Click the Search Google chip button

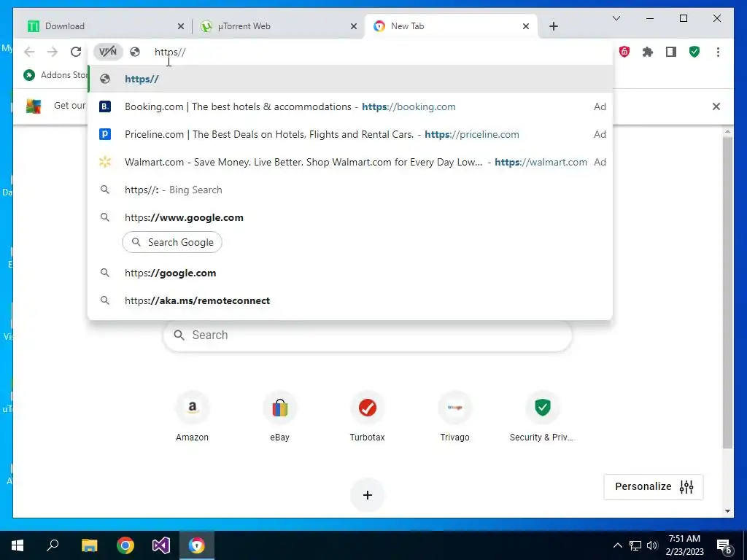172,242
